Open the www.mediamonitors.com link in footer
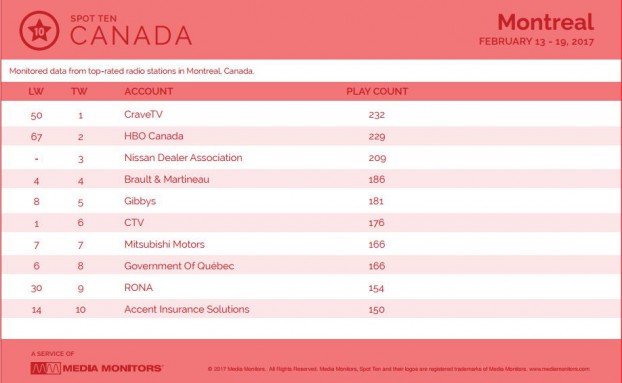This screenshot has width=622, height=383. tap(559, 369)
